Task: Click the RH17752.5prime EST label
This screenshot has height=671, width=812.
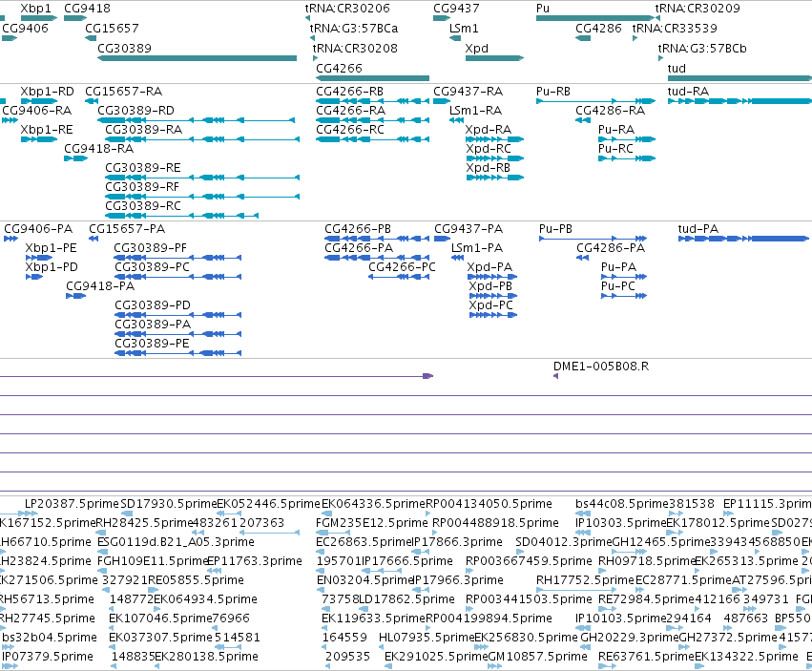Action: pos(585,579)
